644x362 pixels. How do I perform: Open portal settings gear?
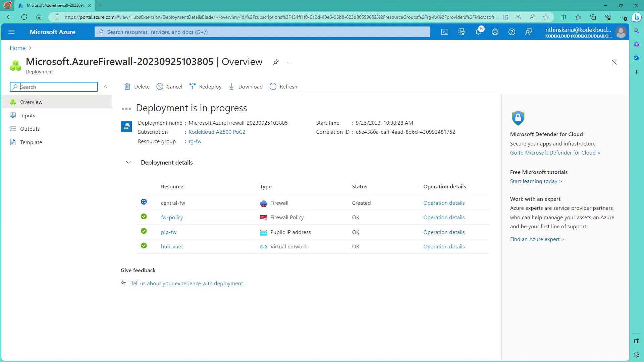495,32
